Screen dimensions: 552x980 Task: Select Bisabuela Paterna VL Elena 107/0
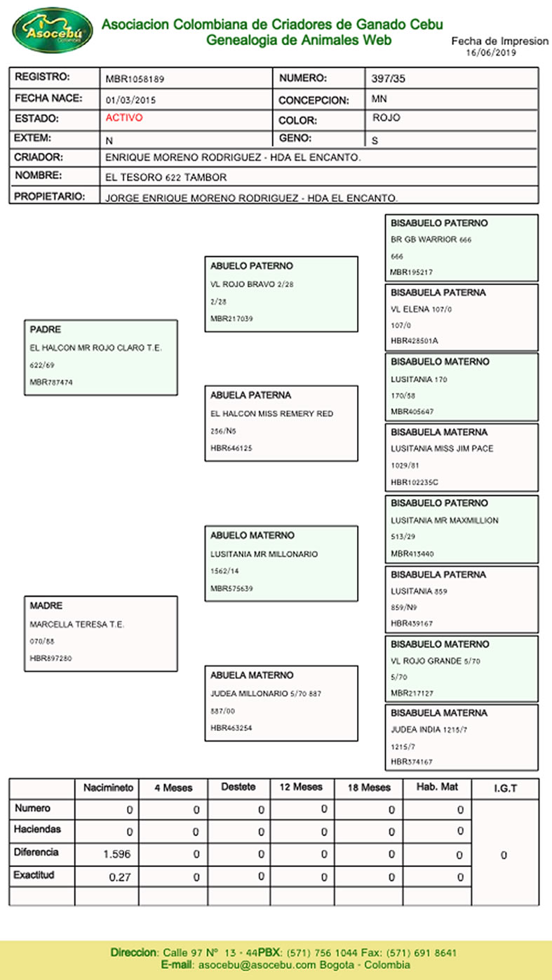tap(462, 317)
